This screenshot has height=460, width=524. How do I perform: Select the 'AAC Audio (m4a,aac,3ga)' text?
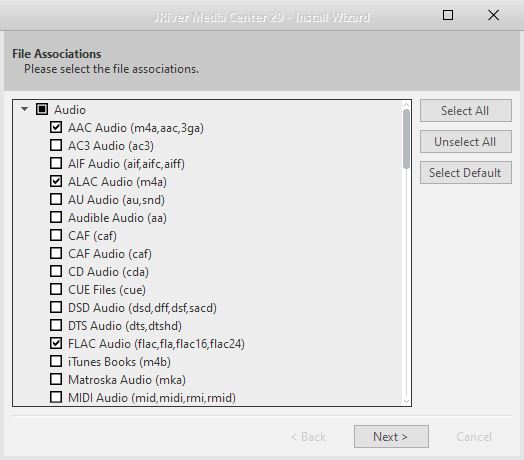tap(136, 128)
